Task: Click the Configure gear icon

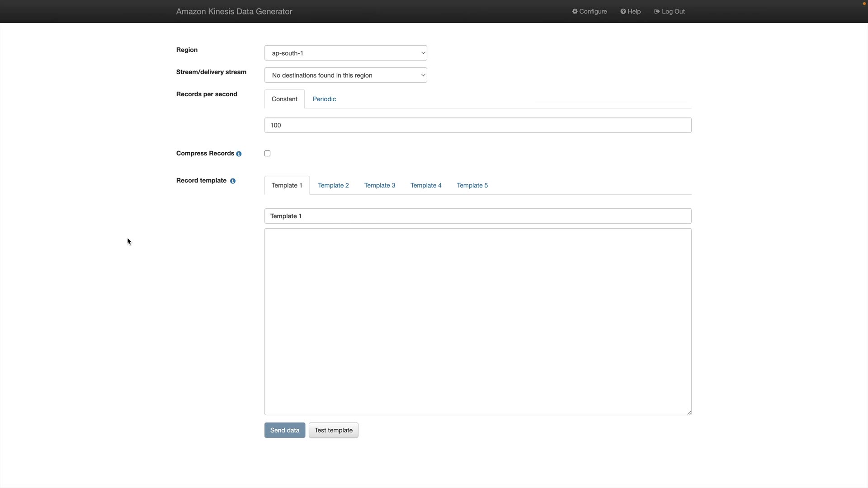Action: 575,11
